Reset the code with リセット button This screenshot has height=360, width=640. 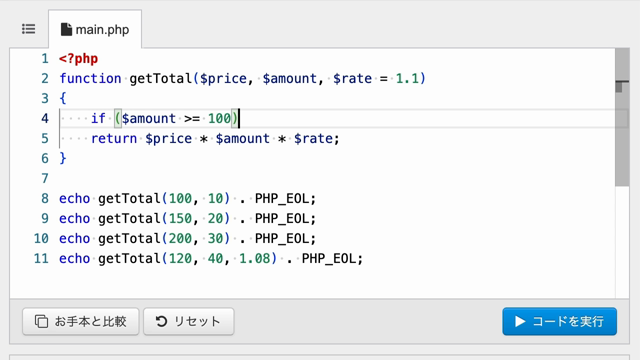pyautogui.click(x=189, y=321)
